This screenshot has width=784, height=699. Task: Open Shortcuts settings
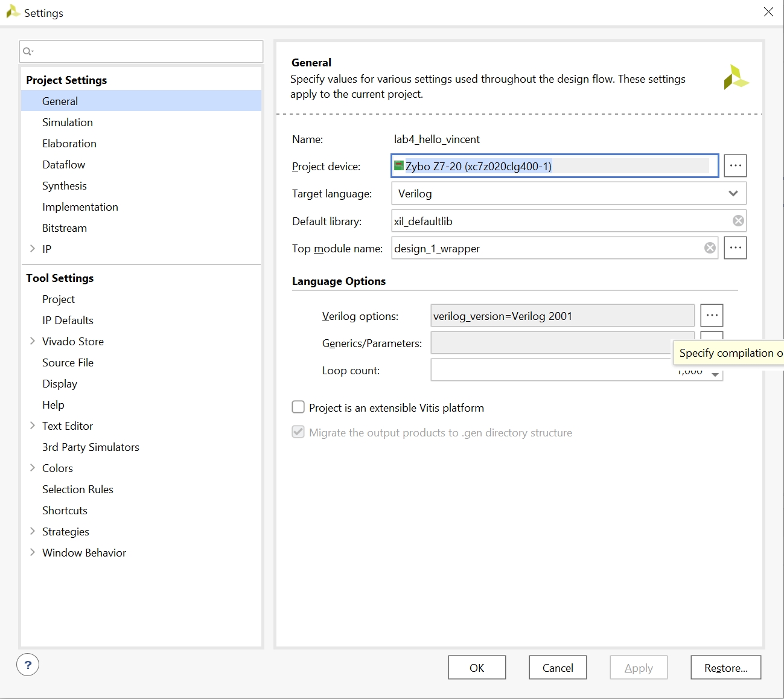click(65, 510)
